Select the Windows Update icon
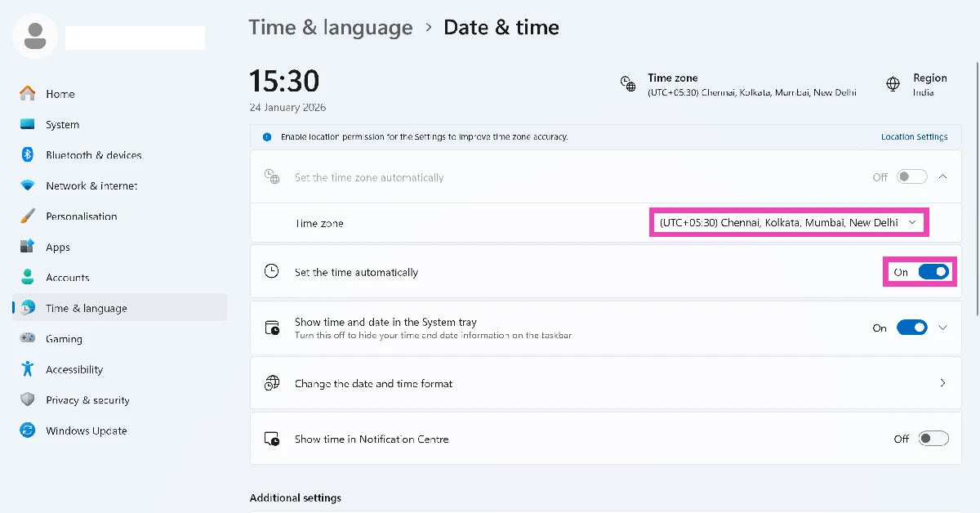This screenshot has width=980, height=513. click(29, 430)
